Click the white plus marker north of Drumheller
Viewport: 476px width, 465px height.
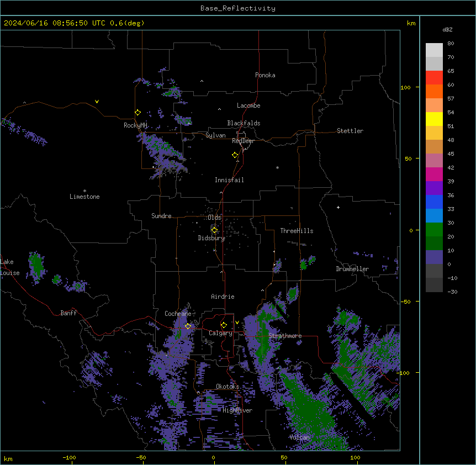point(338,207)
